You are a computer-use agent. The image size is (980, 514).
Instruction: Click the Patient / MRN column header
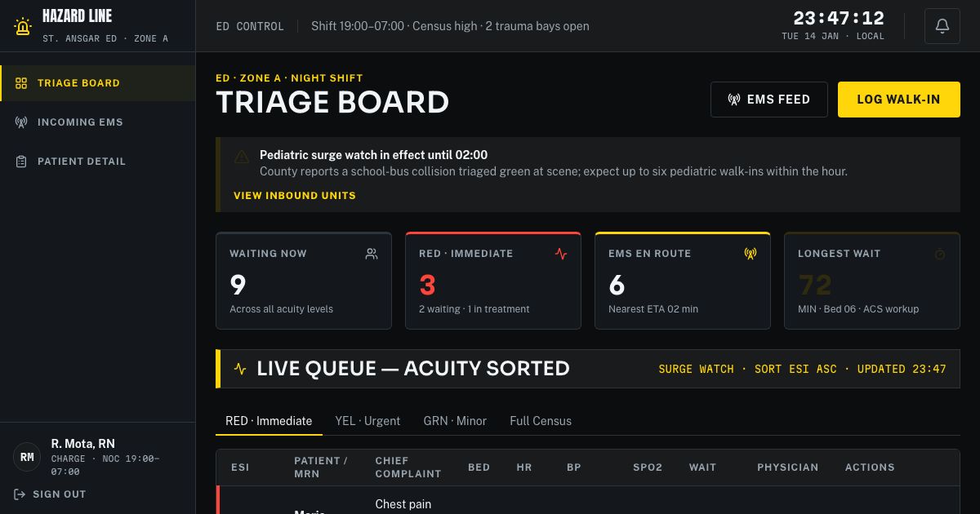(x=321, y=467)
